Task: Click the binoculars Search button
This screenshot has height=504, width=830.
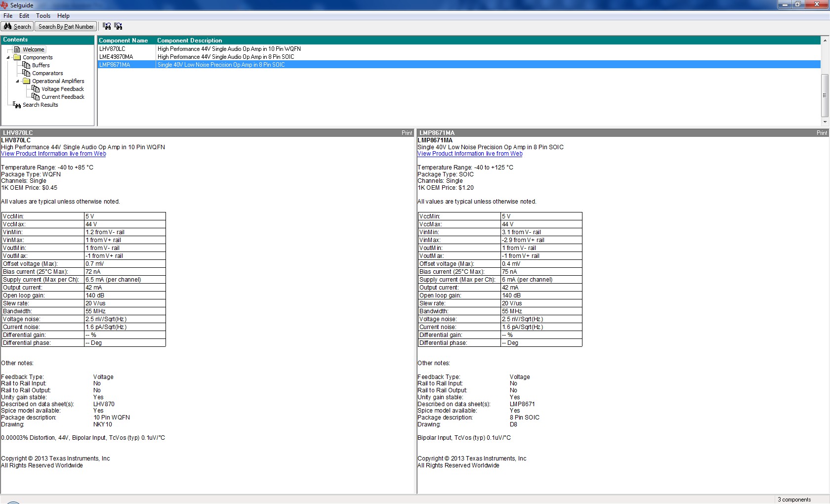Action: (x=17, y=27)
